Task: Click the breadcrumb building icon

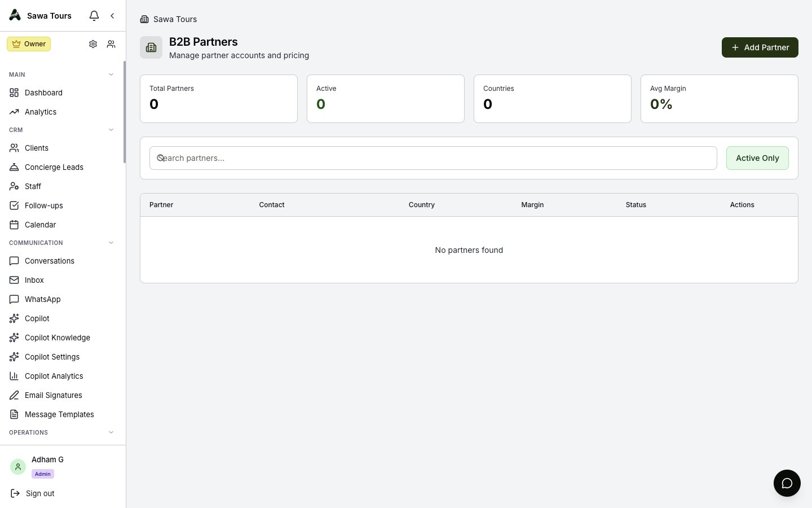Action: [144, 19]
